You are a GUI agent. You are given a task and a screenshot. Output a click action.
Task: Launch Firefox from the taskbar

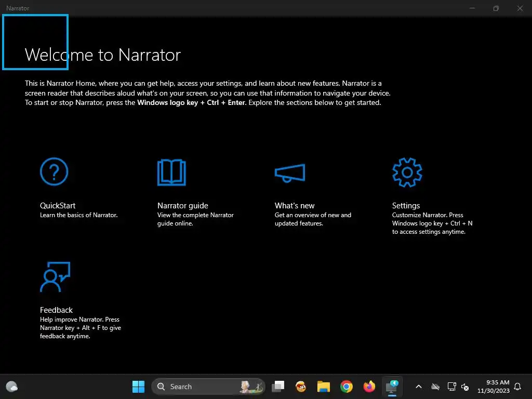coord(369,387)
